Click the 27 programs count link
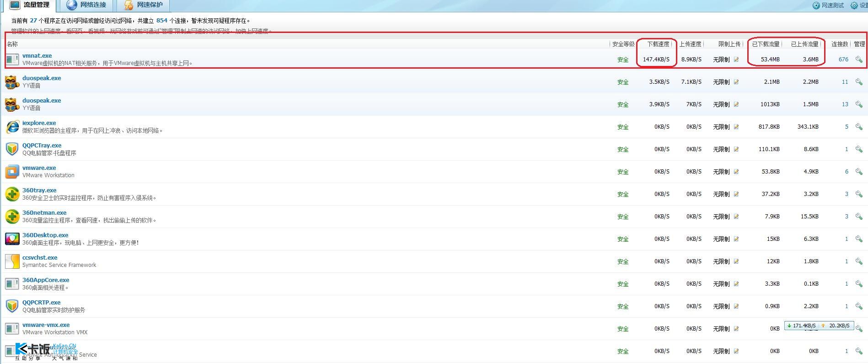Screen dimensions: 868x364 (x=33, y=21)
